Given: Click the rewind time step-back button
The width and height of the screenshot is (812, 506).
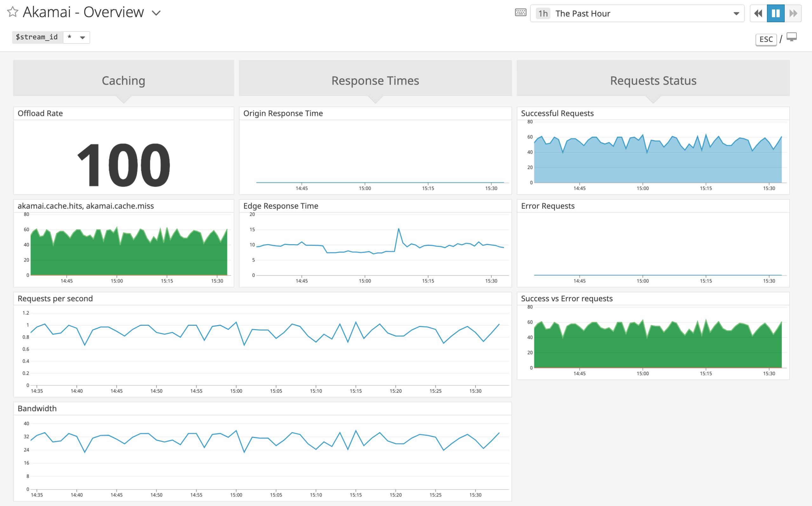Looking at the screenshot, I should tap(758, 13).
